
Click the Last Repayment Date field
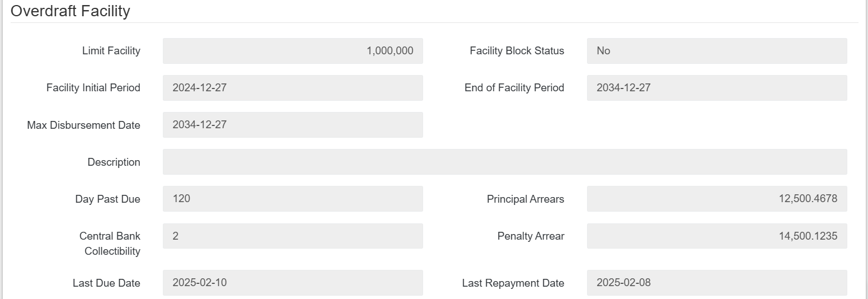tap(716, 283)
